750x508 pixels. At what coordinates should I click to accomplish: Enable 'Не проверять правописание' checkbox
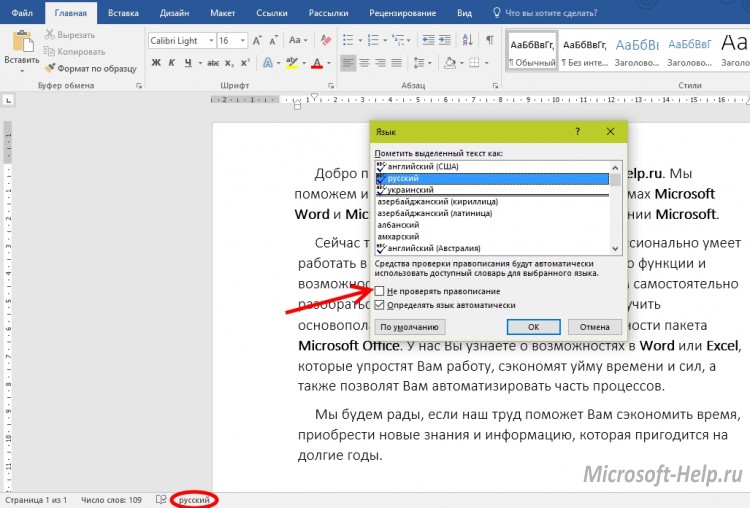point(379,291)
